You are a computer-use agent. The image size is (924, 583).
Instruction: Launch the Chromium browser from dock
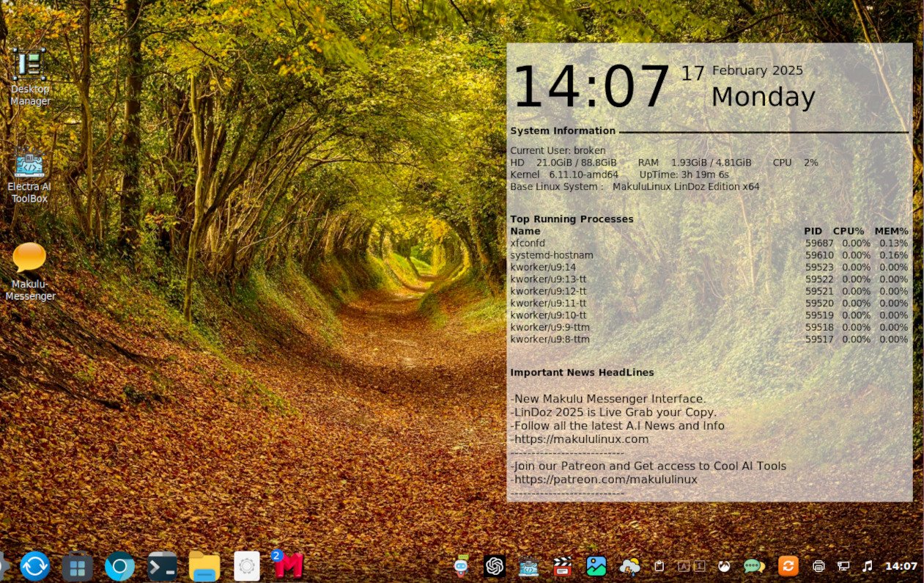click(119, 566)
